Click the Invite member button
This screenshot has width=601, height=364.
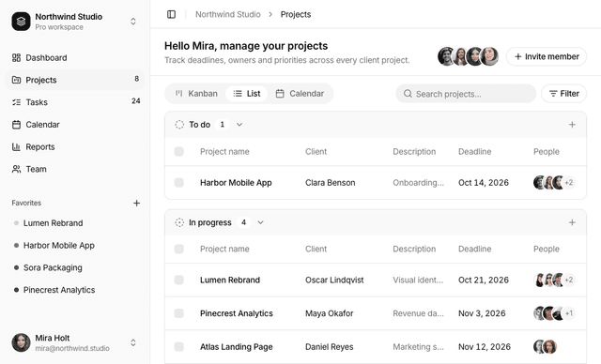pyautogui.click(x=547, y=56)
